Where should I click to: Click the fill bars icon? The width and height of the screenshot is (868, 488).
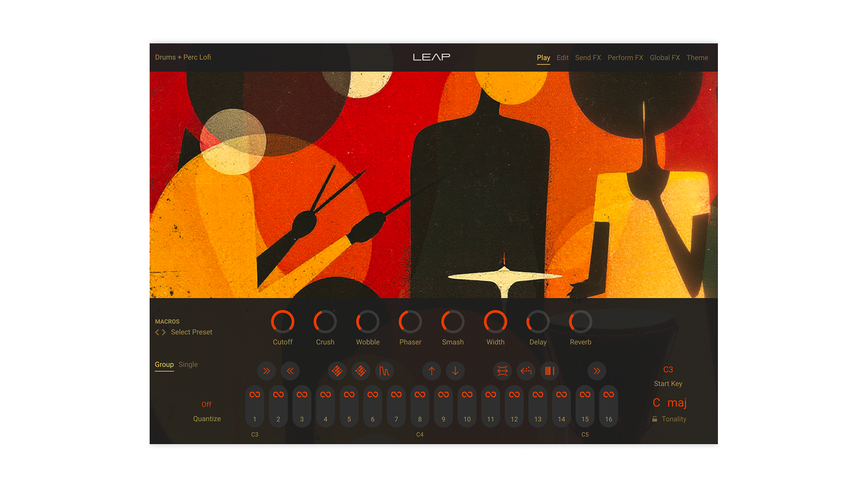pos(550,371)
